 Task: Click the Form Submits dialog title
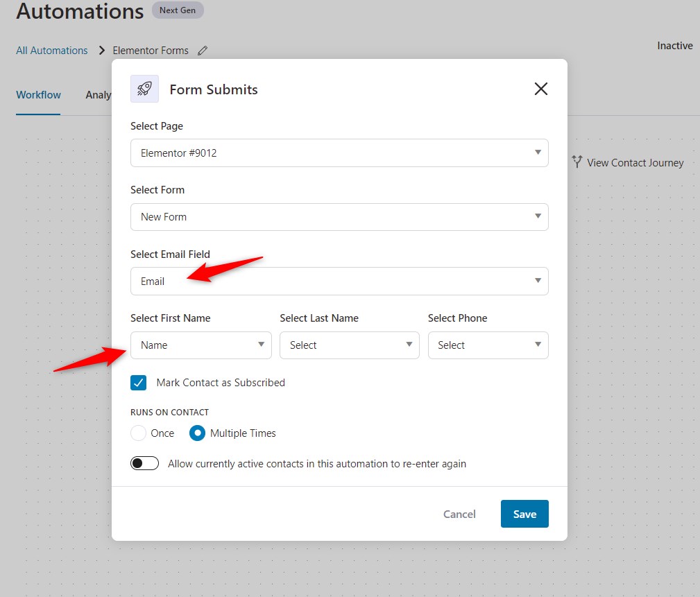[x=214, y=89]
